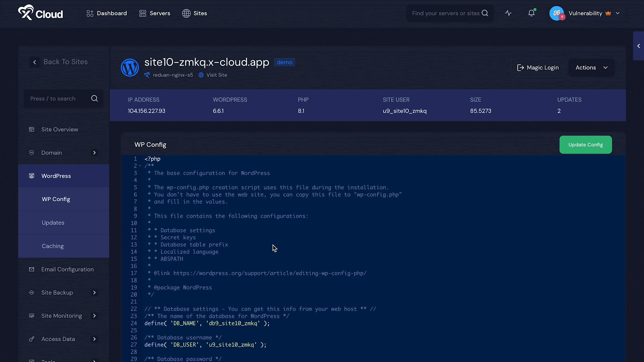This screenshot has width=644, height=362.
Task: Click the crown icon beside Vulnerability
Action: [x=608, y=13]
